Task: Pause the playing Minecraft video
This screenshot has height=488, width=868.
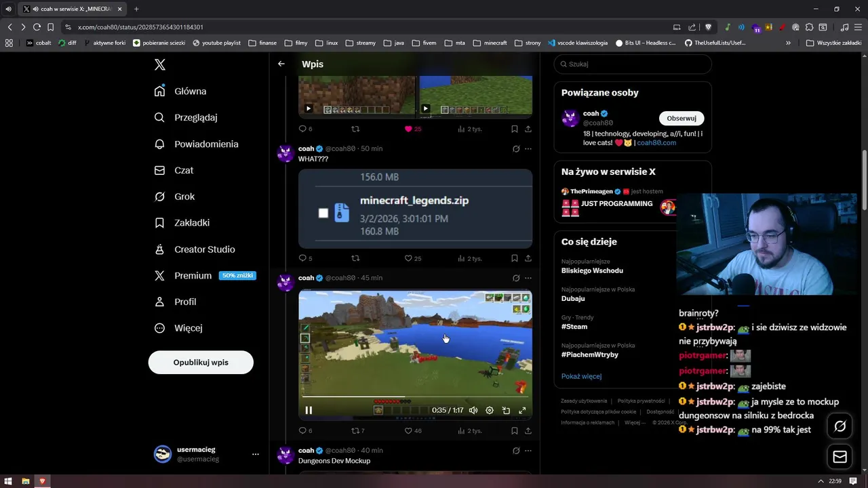Action: (x=309, y=410)
